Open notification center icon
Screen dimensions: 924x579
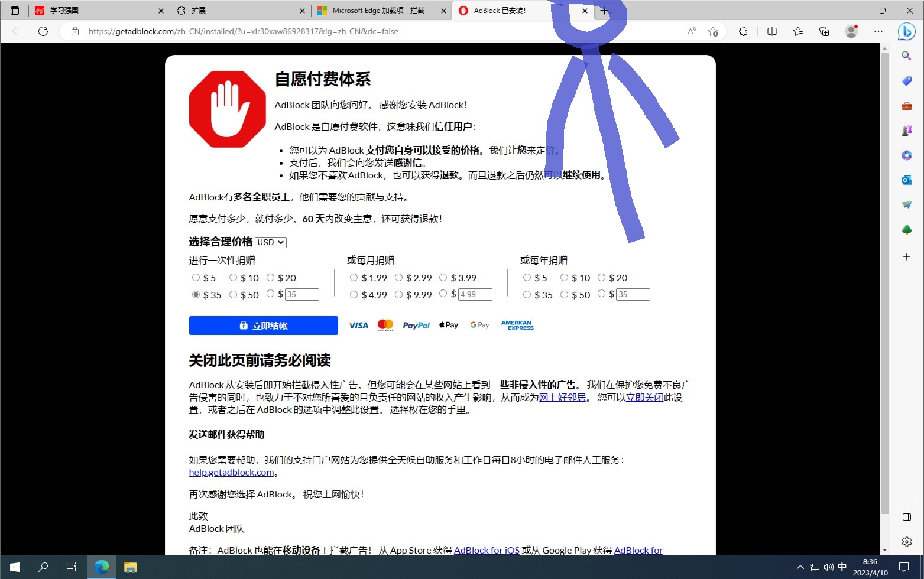(904, 567)
